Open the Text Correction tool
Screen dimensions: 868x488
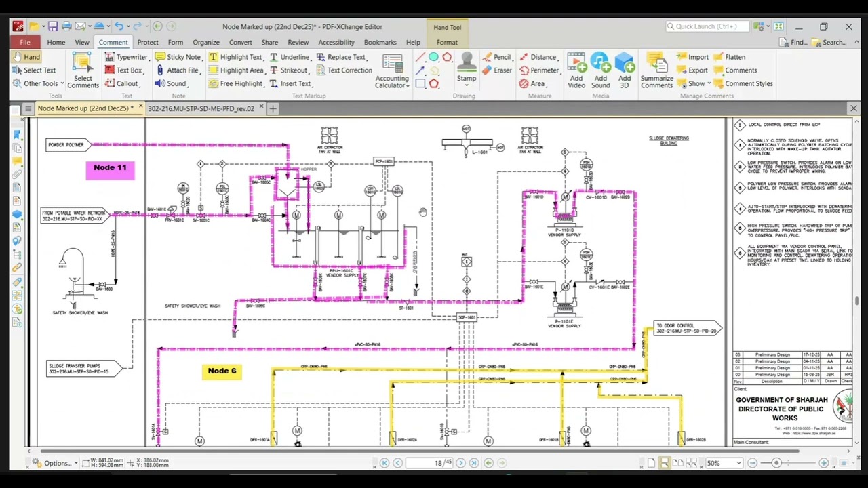[x=344, y=70]
